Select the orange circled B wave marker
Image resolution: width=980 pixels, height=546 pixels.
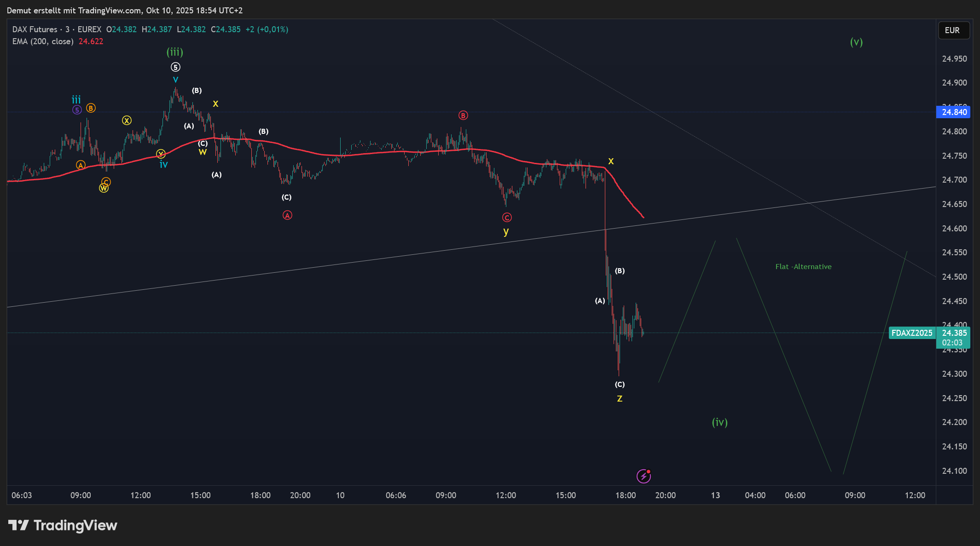(91, 108)
